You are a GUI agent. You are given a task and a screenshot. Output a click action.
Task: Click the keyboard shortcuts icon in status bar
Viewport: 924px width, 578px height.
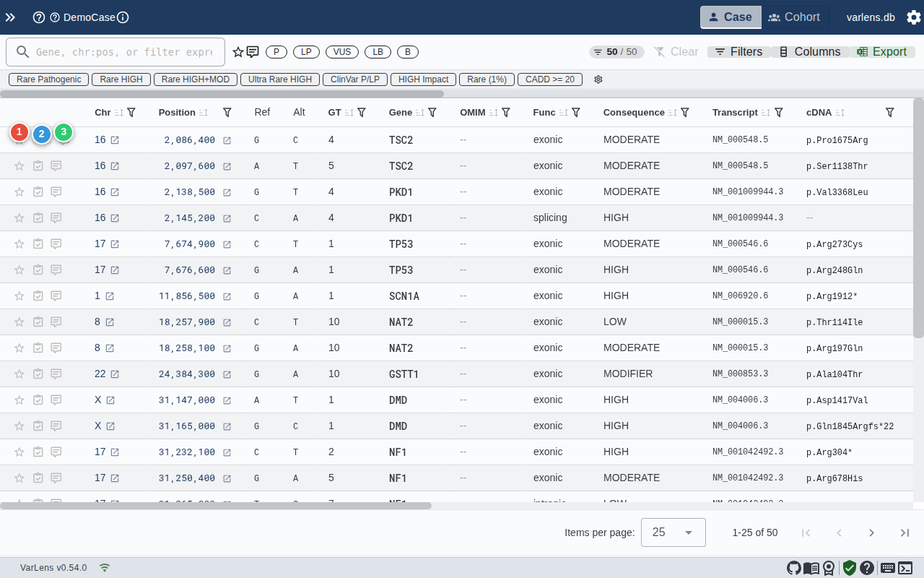pyautogui.click(x=888, y=568)
